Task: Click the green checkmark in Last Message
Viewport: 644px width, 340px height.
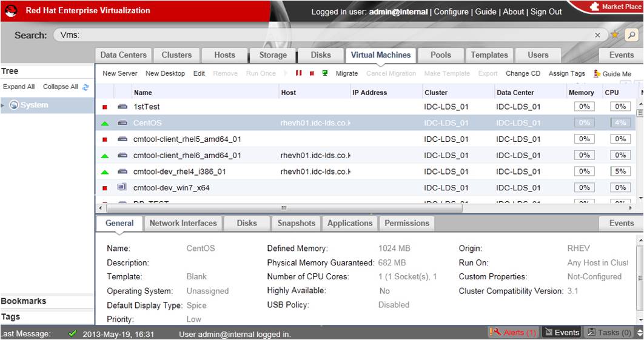Action: pos(73,333)
